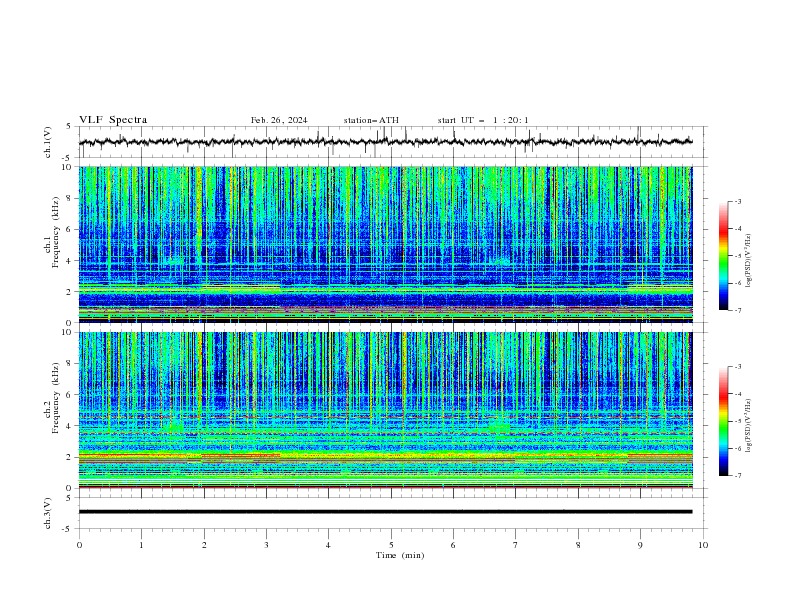Viewport: 792px width, 612px height.
Task: Click the 'Time (min)' axis title
Action: point(400,555)
